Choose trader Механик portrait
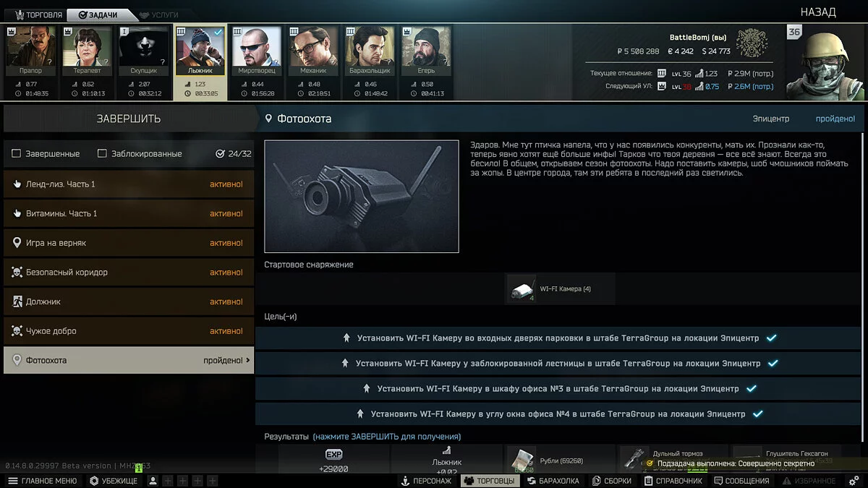Viewport: 868px width, 488px height. pos(312,51)
